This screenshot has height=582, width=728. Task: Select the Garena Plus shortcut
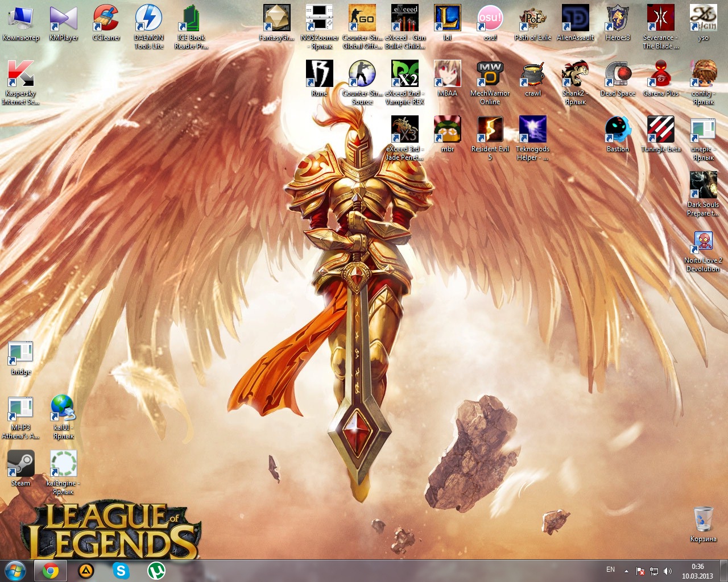point(661,78)
